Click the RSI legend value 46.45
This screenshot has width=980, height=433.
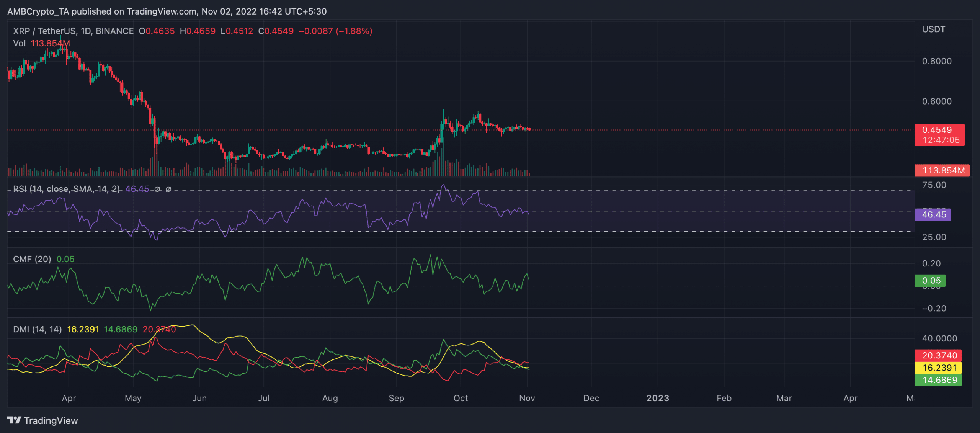[137, 189]
